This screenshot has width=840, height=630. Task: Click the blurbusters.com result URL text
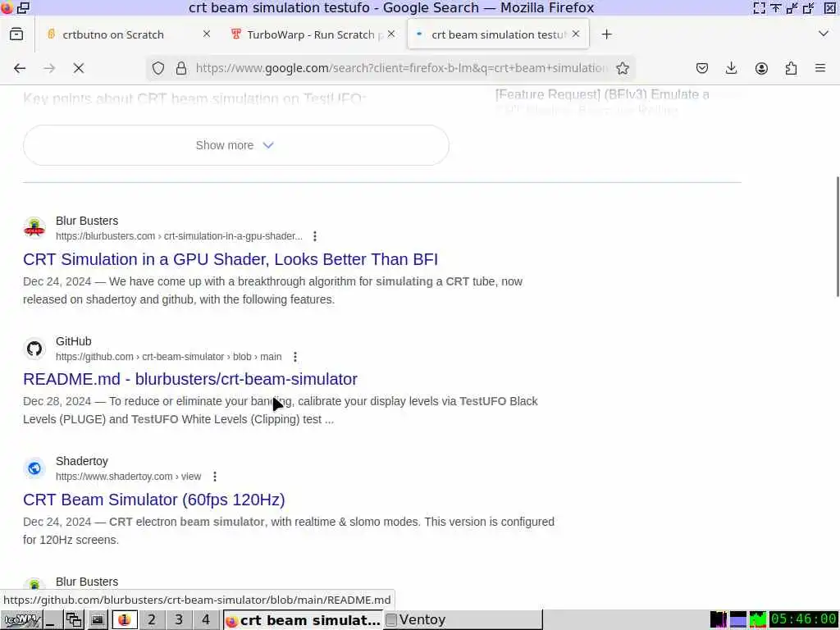click(x=179, y=236)
